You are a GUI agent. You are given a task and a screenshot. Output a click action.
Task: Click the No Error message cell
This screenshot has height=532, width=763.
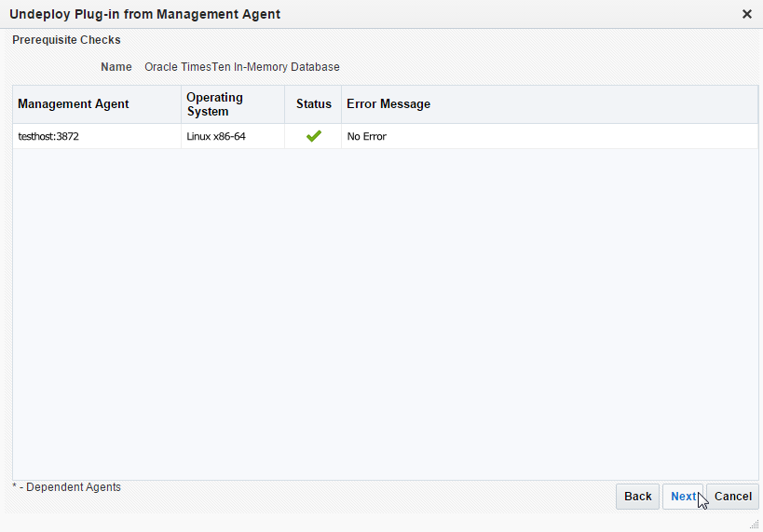(x=366, y=136)
